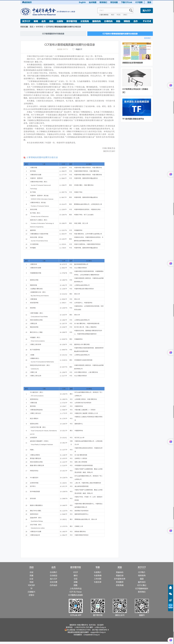174x644 pixels.
Task: Open the 分支机构 menu item
Action: tap(85, 21)
